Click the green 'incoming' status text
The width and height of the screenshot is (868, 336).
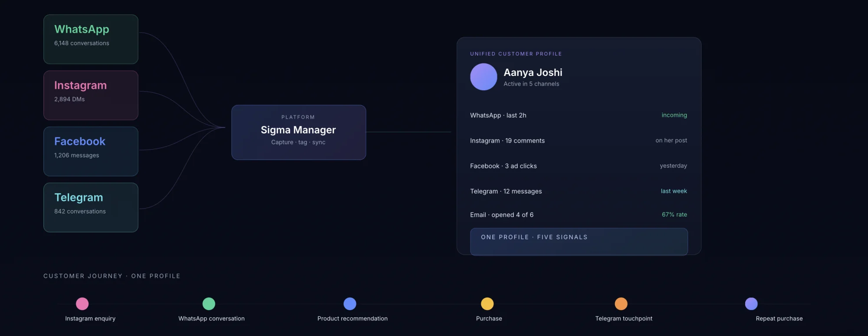pyautogui.click(x=674, y=115)
